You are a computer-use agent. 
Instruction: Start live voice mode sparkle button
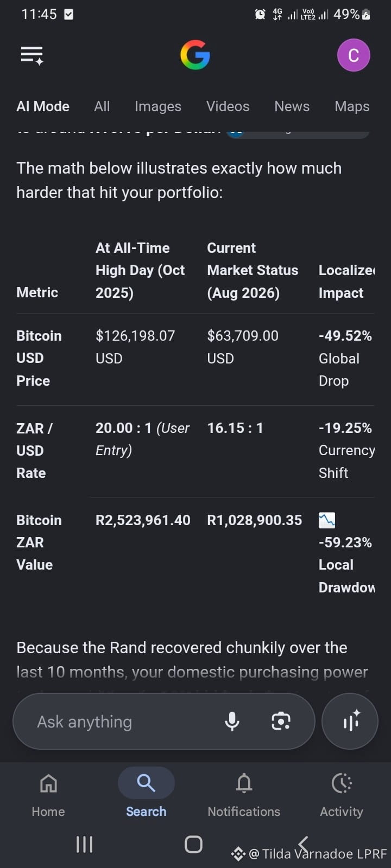[350, 722]
